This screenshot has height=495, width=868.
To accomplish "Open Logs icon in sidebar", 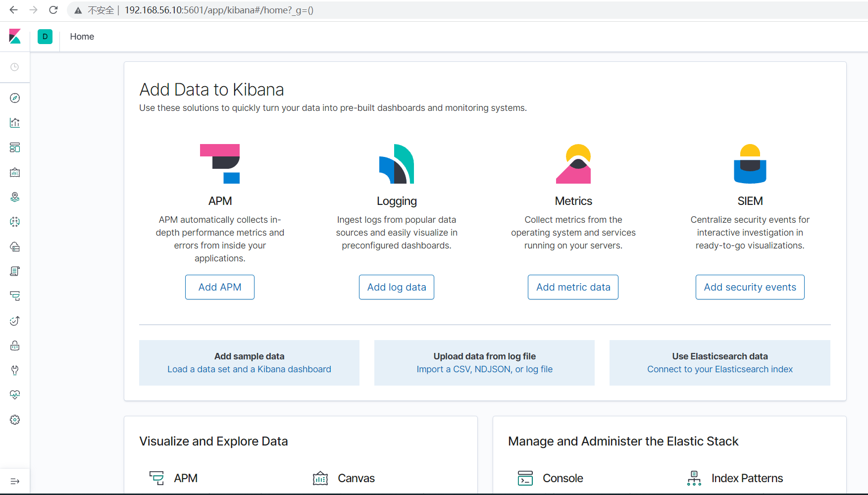I will coord(15,271).
